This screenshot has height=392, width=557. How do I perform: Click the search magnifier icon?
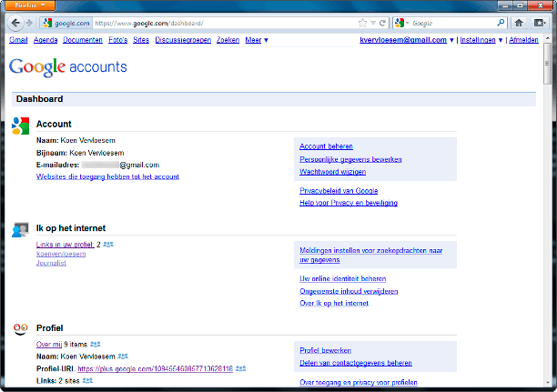tap(501, 23)
